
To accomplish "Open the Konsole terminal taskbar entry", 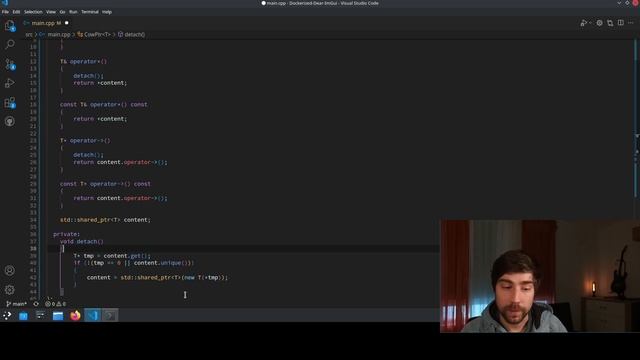I will coord(110,316).
